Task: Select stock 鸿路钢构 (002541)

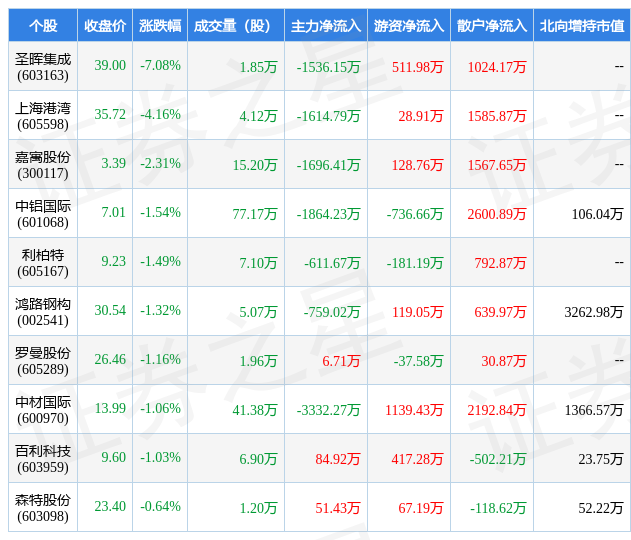Action: 43,312
